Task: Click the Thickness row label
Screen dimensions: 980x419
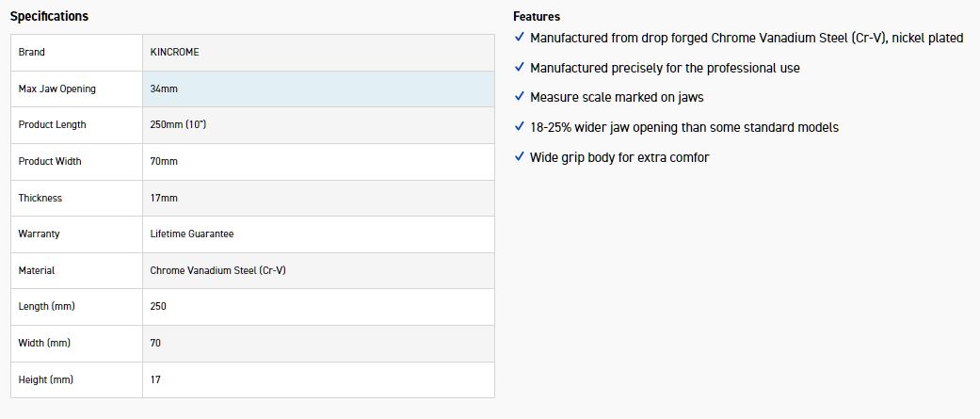Action: pyautogui.click(x=40, y=198)
